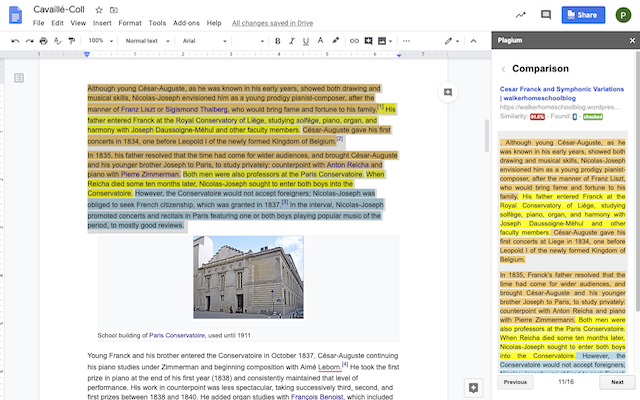
Task: Insert an image from toolbar
Action: (x=382, y=41)
